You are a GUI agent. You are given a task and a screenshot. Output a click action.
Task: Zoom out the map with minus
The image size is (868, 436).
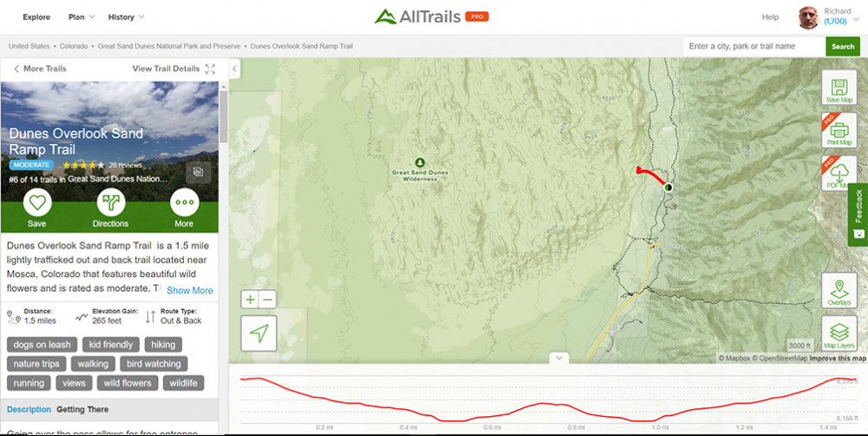coord(267,300)
